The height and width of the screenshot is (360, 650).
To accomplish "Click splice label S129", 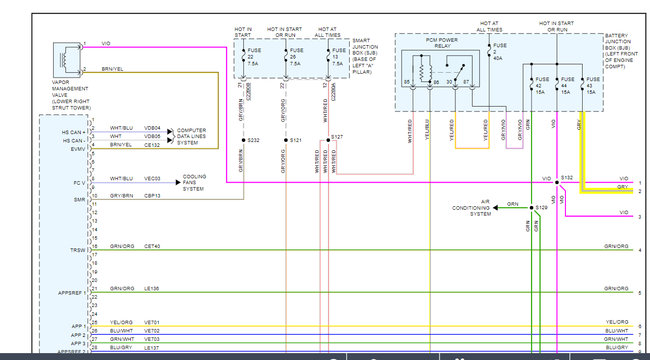I will [541, 207].
